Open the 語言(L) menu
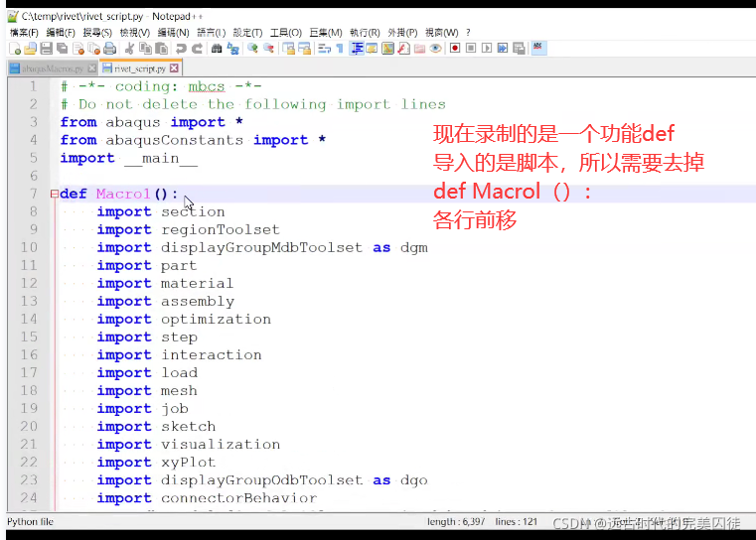 [212, 33]
